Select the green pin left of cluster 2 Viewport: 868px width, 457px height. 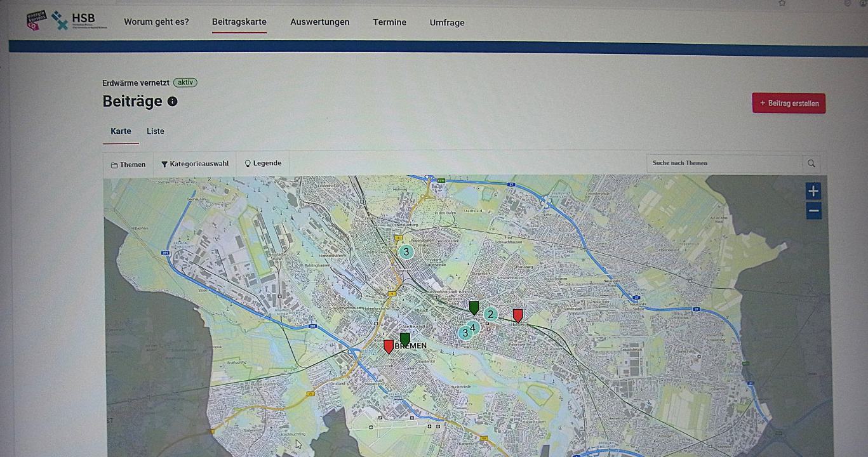coord(474,308)
